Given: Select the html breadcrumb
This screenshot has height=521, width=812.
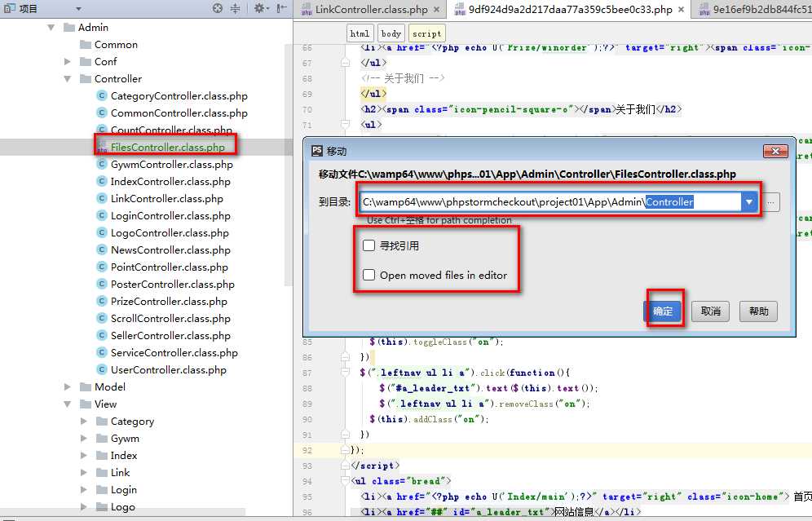Looking at the screenshot, I should click(360, 33).
